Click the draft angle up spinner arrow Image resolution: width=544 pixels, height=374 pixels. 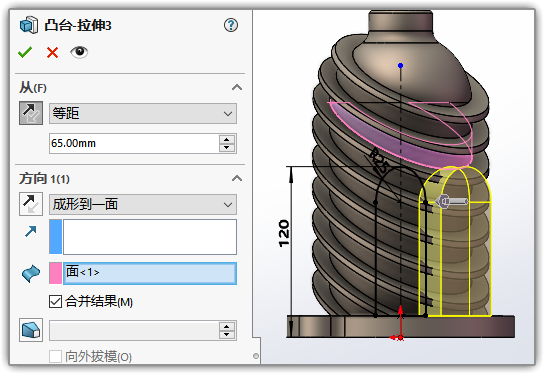[x=227, y=326]
